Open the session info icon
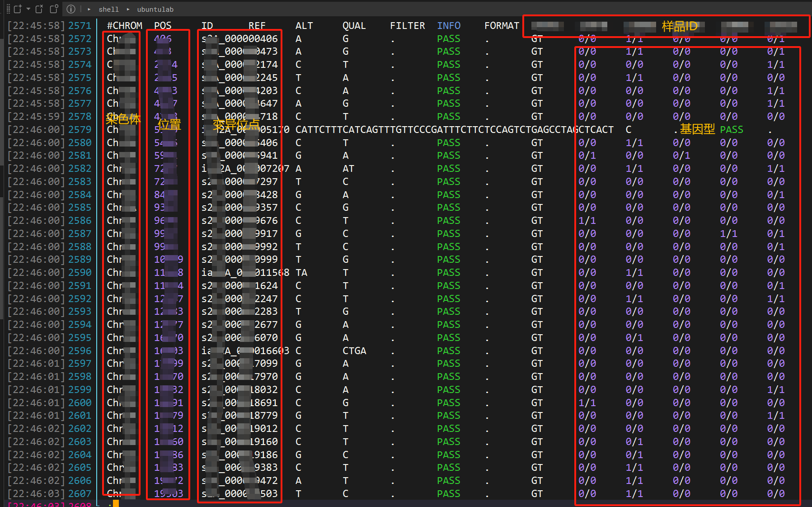Image resolution: width=812 pixels, height=507 pixels. point(70,9)
